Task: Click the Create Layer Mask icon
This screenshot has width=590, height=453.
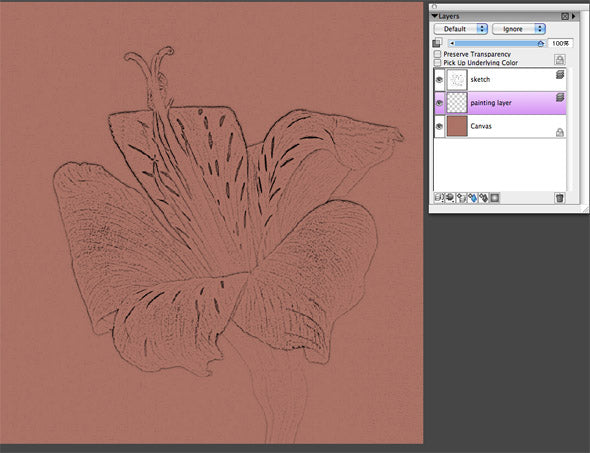Action: click(x=495, y=198)
